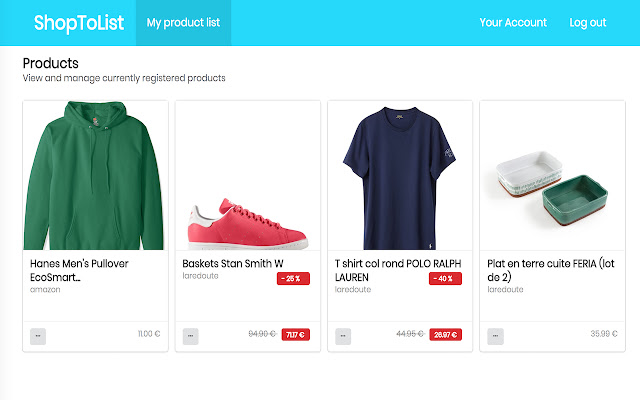Click Log out
Viewport: 640px width, 400px height.
588,22
